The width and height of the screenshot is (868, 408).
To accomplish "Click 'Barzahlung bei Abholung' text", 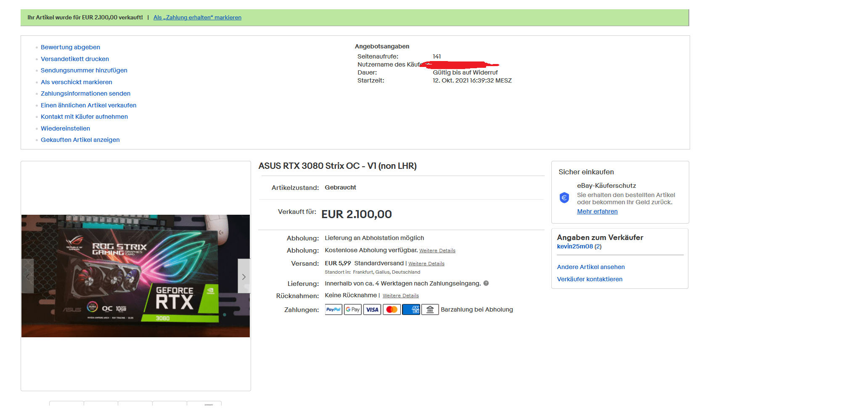I will click(477, 309).
